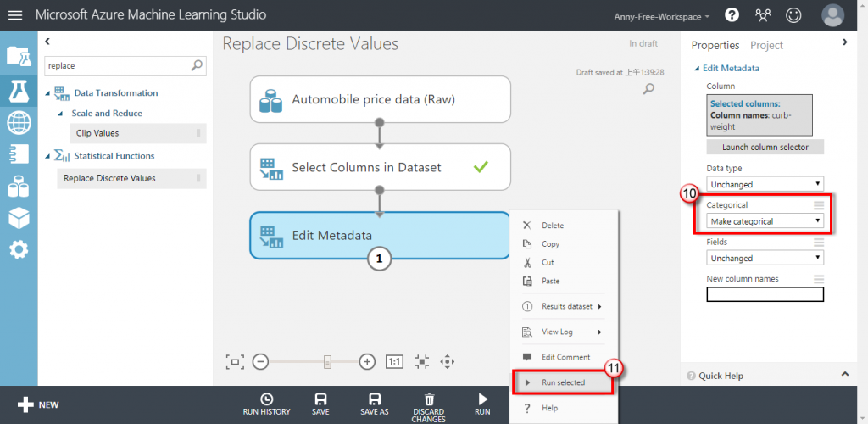Collapse the properties pane with right chevron
The image size is (868, 424).
(x=845, y=42)
